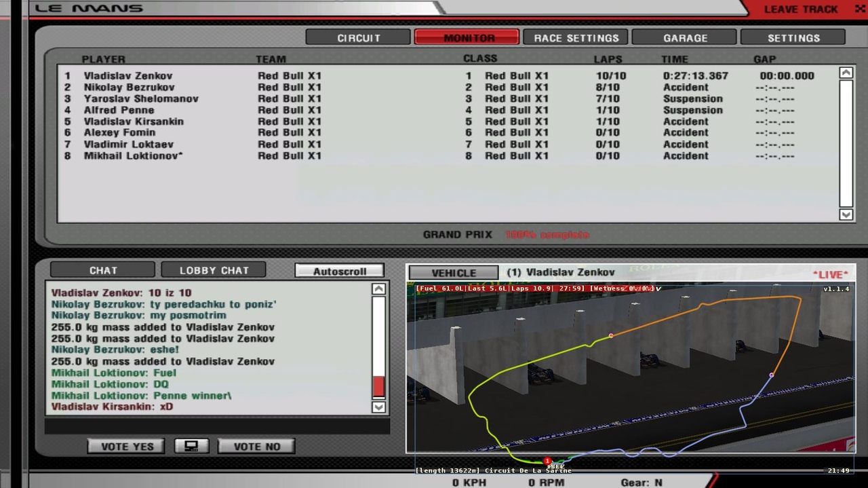Switch to Lobby Chat tab
The width and height of the screenshot is (868, 488).
(x=214, y=270)
